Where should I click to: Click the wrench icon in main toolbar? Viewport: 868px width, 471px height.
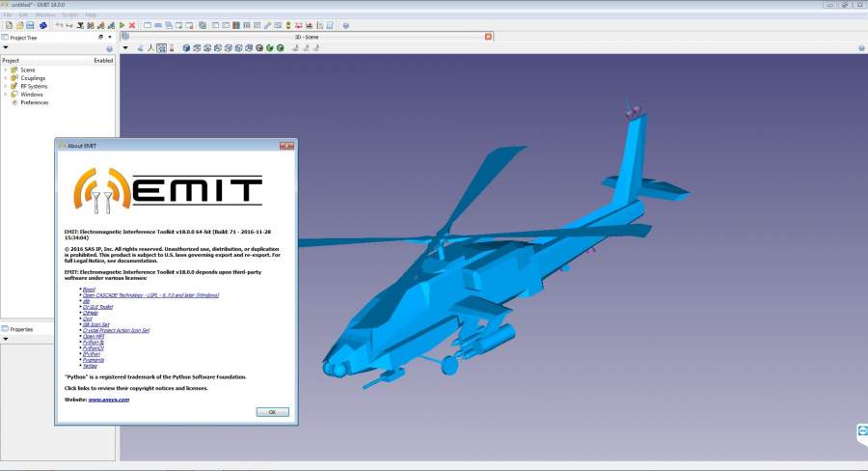[267, 25]
